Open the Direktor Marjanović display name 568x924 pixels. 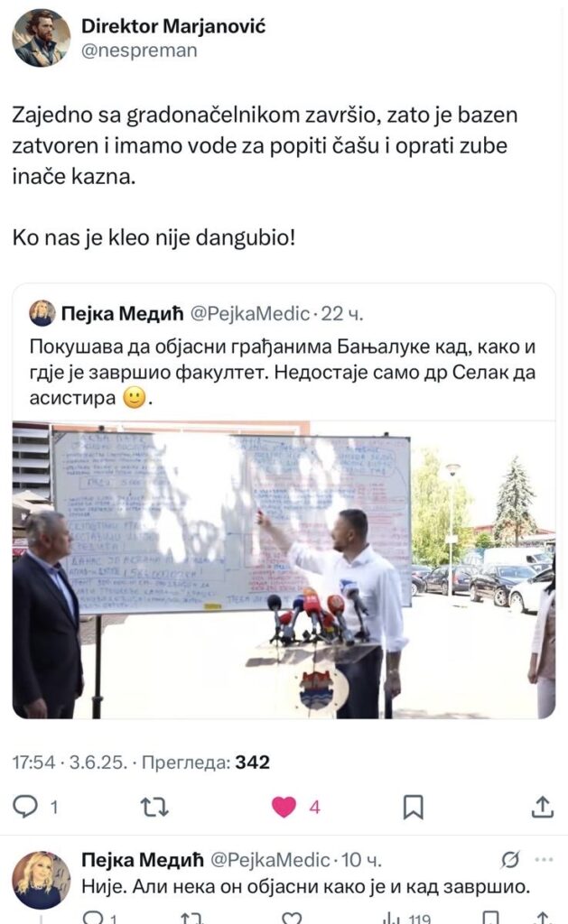click(173, 26)
